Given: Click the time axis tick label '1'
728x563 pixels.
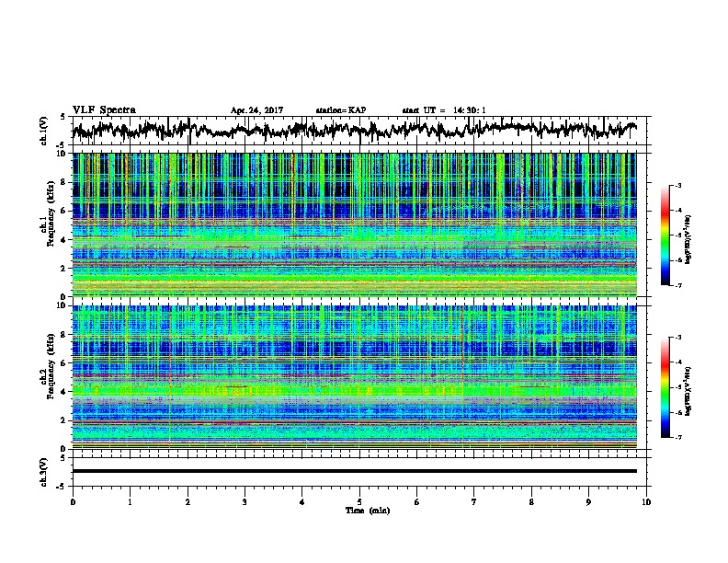Looking at the screenshot, I should [x=130, y=502].
